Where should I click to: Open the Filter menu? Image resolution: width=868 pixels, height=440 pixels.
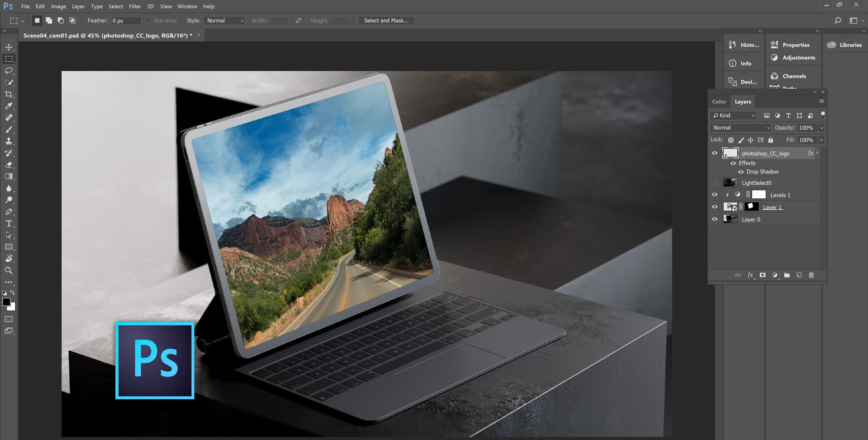(135, 6)
